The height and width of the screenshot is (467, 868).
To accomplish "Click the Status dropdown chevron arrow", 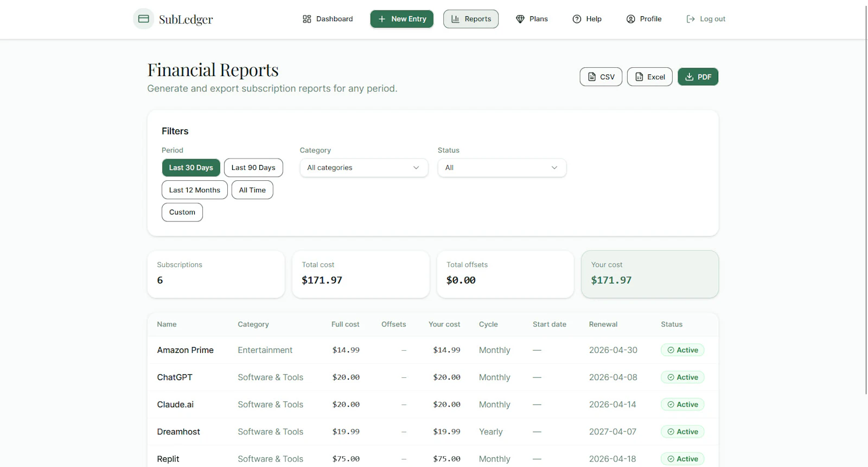I will click(554, 168).
